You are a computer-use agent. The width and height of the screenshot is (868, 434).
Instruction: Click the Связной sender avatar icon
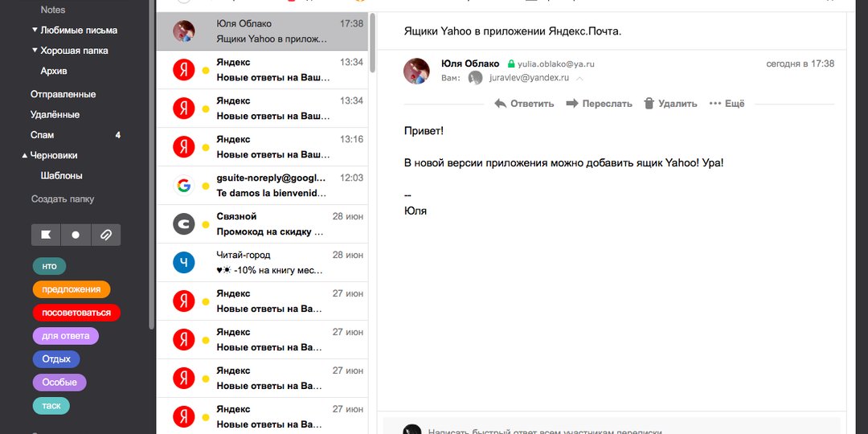tap(184, 224)
